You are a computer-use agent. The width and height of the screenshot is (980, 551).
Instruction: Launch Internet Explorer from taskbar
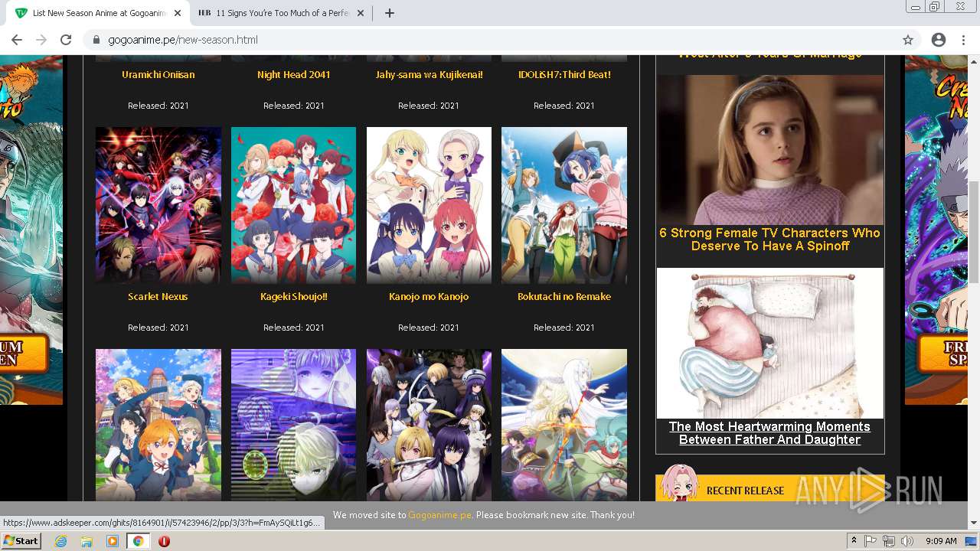click(60, 541)
